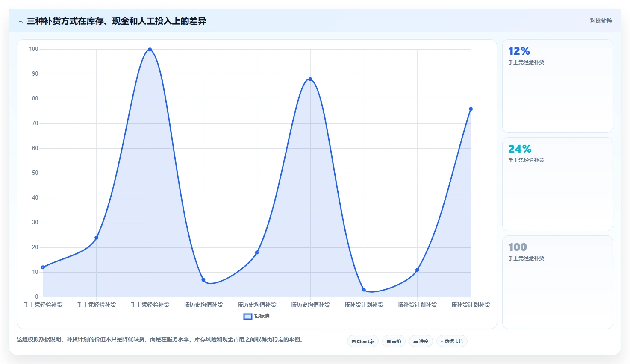The image size is (630, 364).
Task: Toggle the 指标值 legend swatch
Action: (248, 316)
